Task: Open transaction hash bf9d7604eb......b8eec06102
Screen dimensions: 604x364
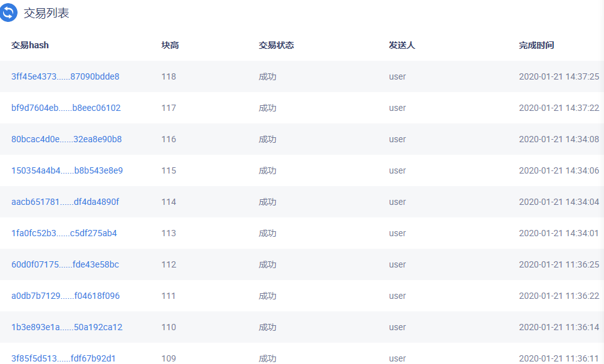Action: coord(66,108)
